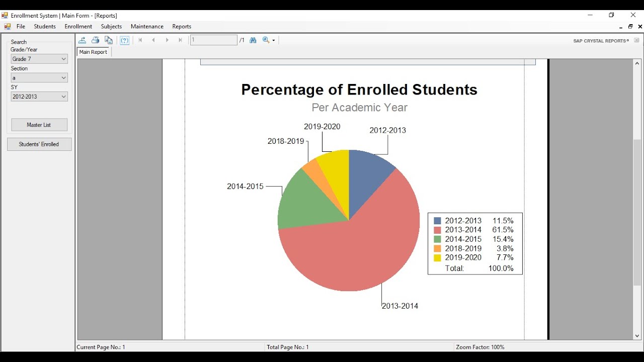Open the Enrollment menu

click(x=78, y=27)
